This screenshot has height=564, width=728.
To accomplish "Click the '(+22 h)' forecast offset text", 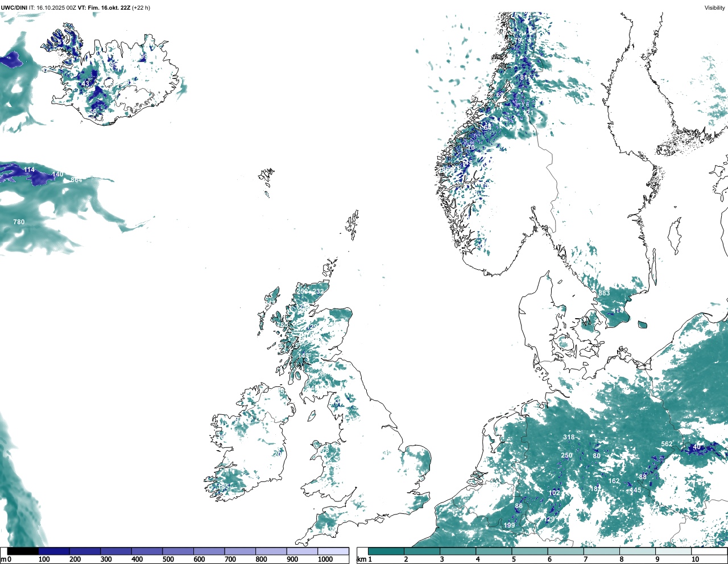I will (140, 7).
